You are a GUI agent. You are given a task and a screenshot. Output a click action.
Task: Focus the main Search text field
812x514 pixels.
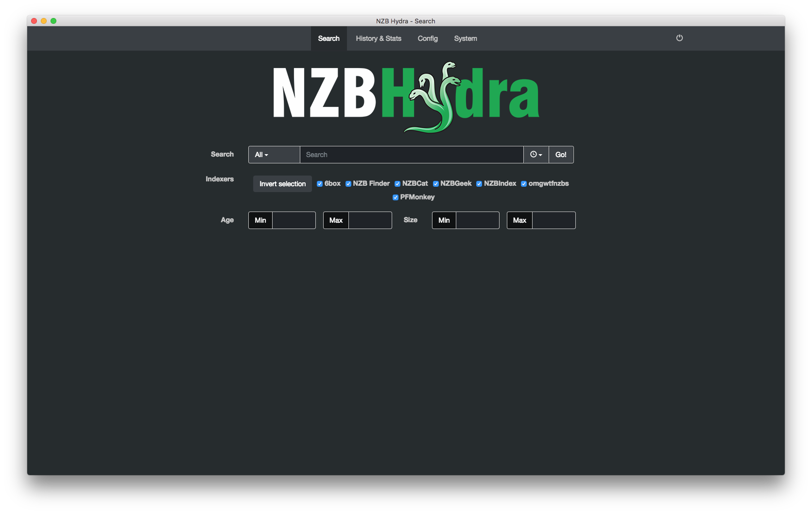tap(412, 155)
